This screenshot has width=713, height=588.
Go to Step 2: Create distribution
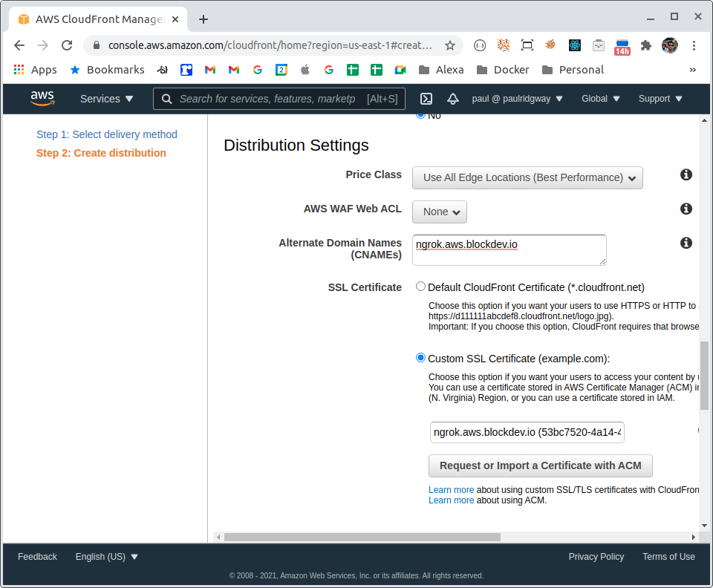click(x=101, y=153)
